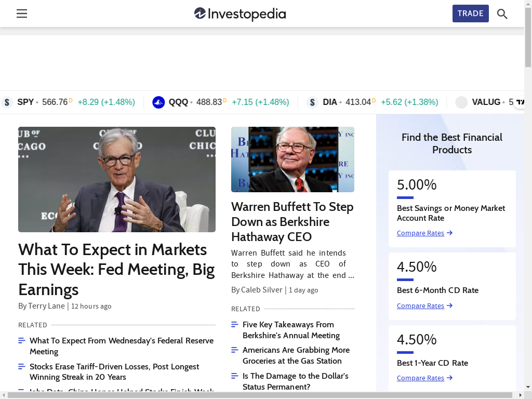Open 'What To Expect From Wednesday's Federal Reserve Meeting'
Image resolution: width=532 pixels, height=399 pixels.
pyautogui.click(x=122, y=346)
